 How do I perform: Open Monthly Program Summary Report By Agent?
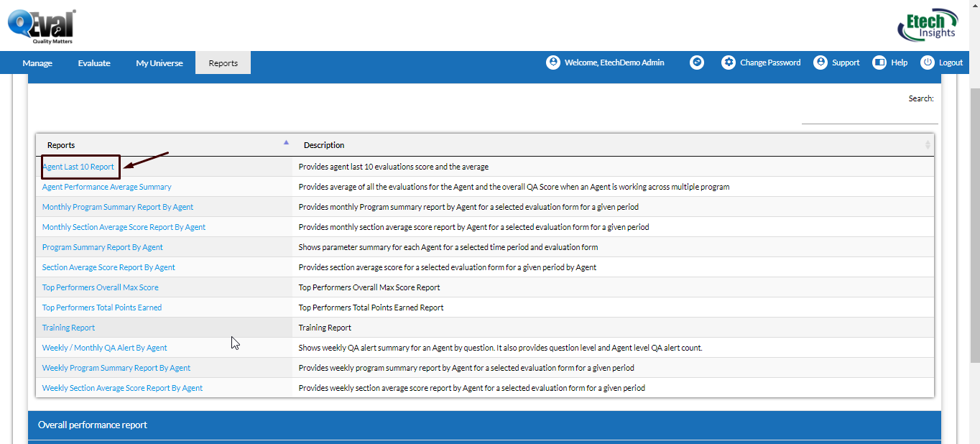pos(118,207)
